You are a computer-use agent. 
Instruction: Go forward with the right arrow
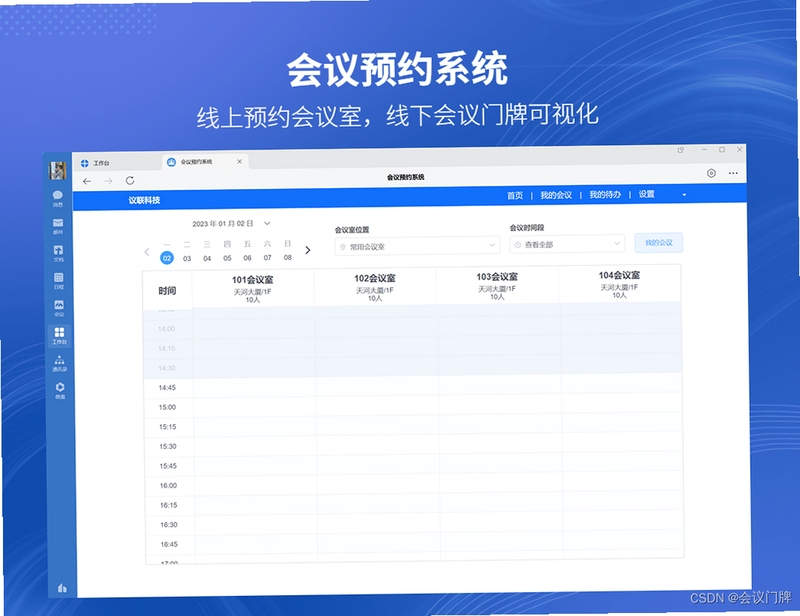click(x=108, y=181)
